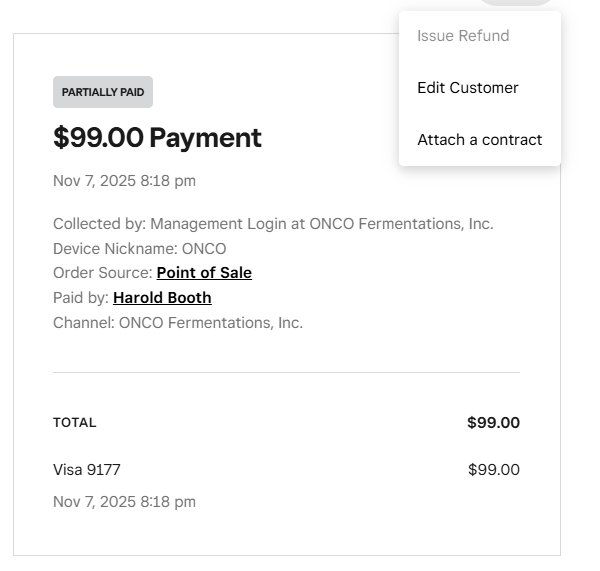Click the Paid by label text

coord(81,298)
